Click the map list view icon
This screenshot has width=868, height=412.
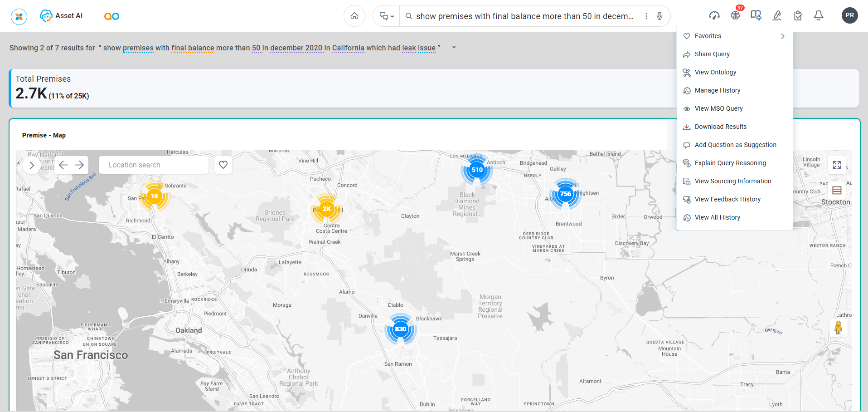click(837, 191)
